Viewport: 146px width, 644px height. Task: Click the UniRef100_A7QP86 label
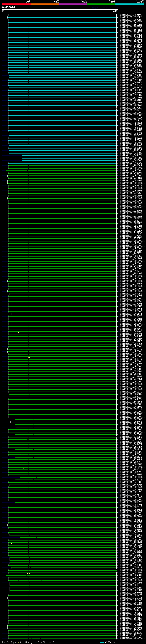(x=131, y=153)
